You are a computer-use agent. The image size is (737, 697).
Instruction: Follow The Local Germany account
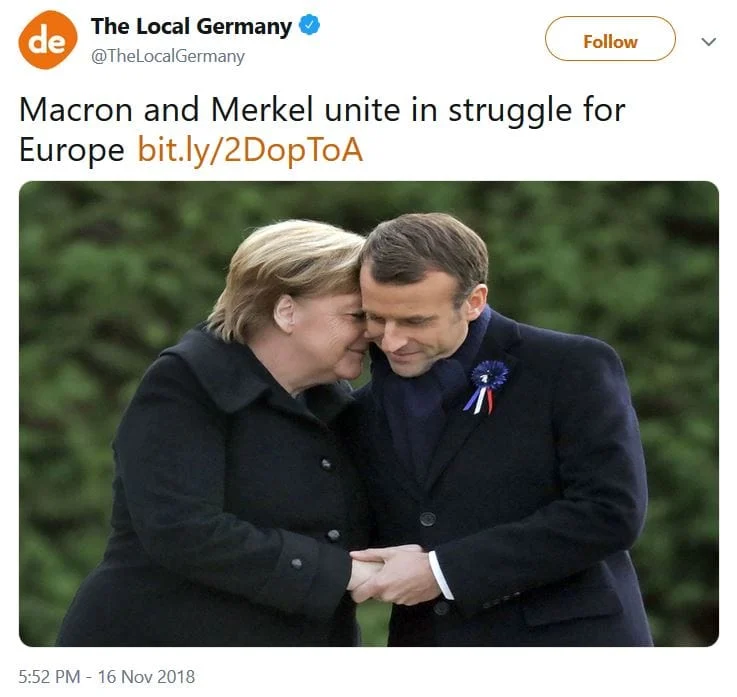[x=610, y=39]
